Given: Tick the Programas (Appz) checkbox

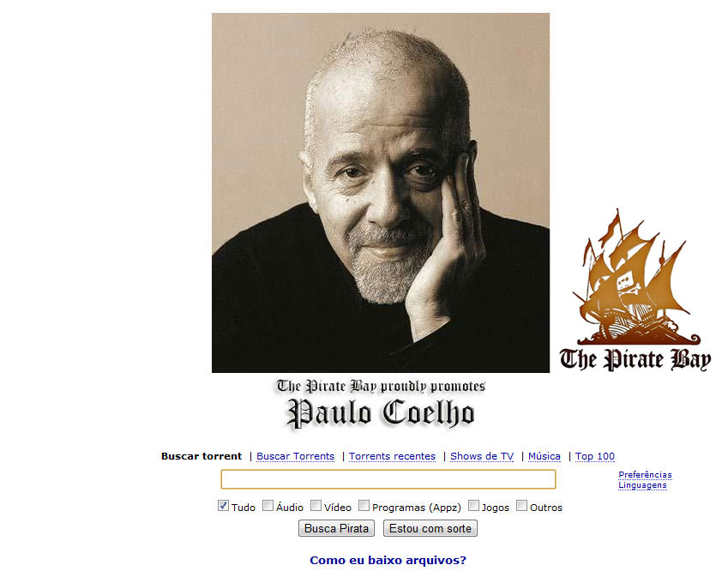Looking at the screenshot, I should pyautogui.click(x=364, y=506).
